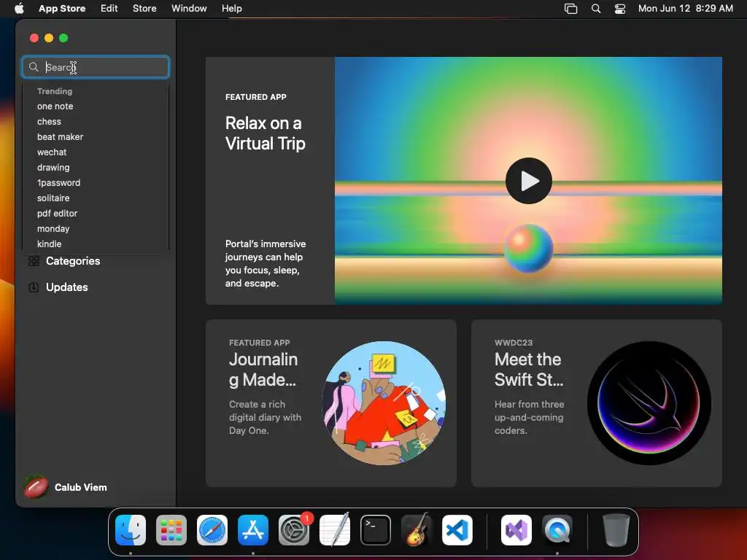Select trending search 'solitaire'

[53, 198]
